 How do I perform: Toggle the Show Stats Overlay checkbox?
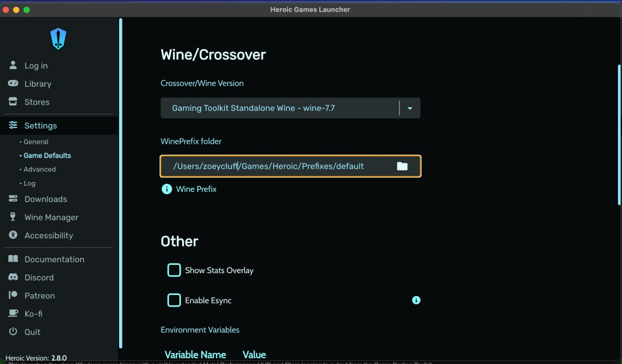click(174, 270)
